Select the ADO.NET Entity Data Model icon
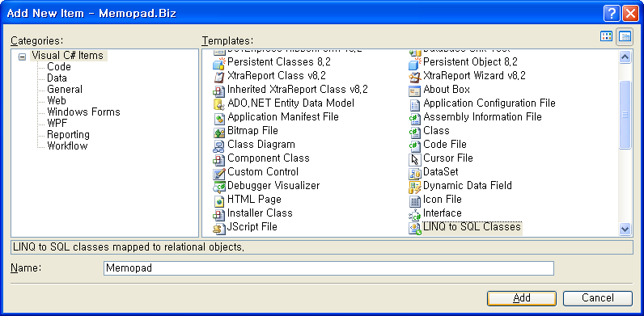Viewport: 644px width, 316px height. [219, 104]
